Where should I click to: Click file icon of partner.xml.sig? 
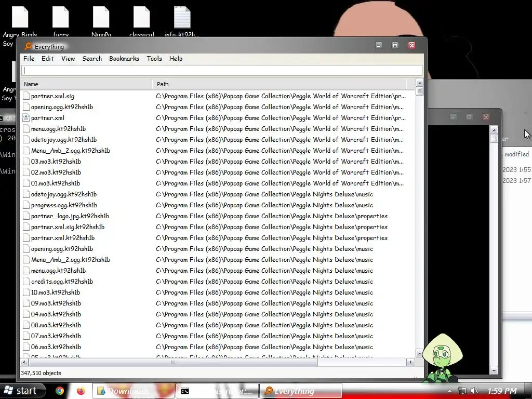[x=26, y=96]
